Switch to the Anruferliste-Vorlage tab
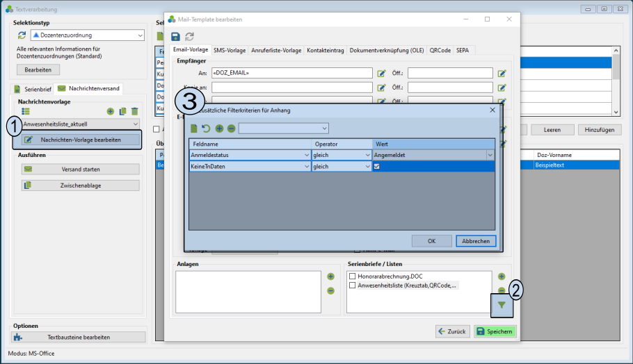This screenshot has height=364, width=633. click(x=276, y=51)
